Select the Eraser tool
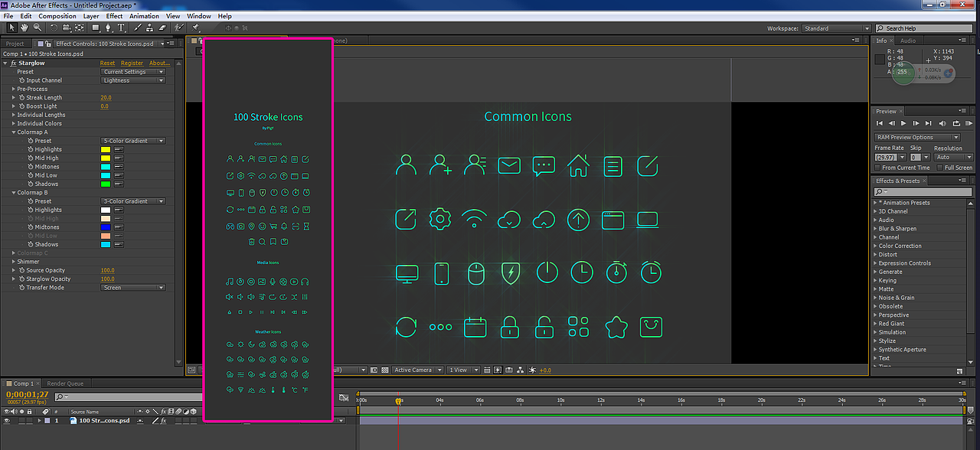 pos(162,28)
